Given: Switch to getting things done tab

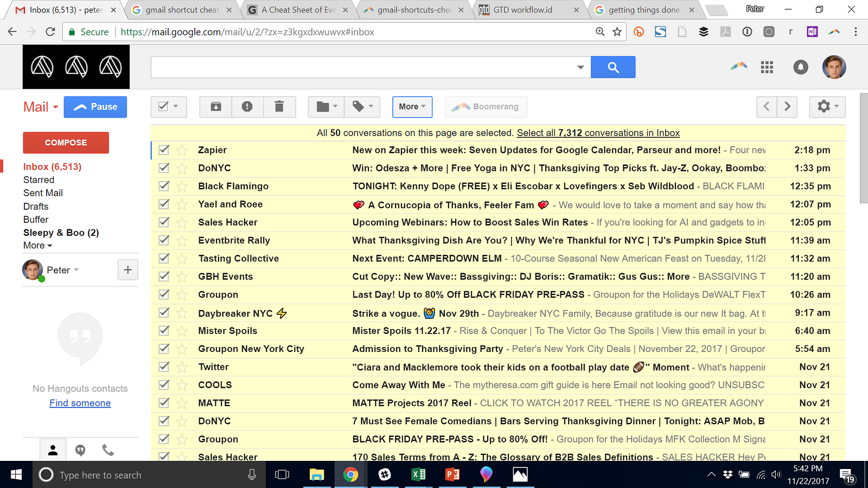Looking at the screenshot, I should click(644, 10).
